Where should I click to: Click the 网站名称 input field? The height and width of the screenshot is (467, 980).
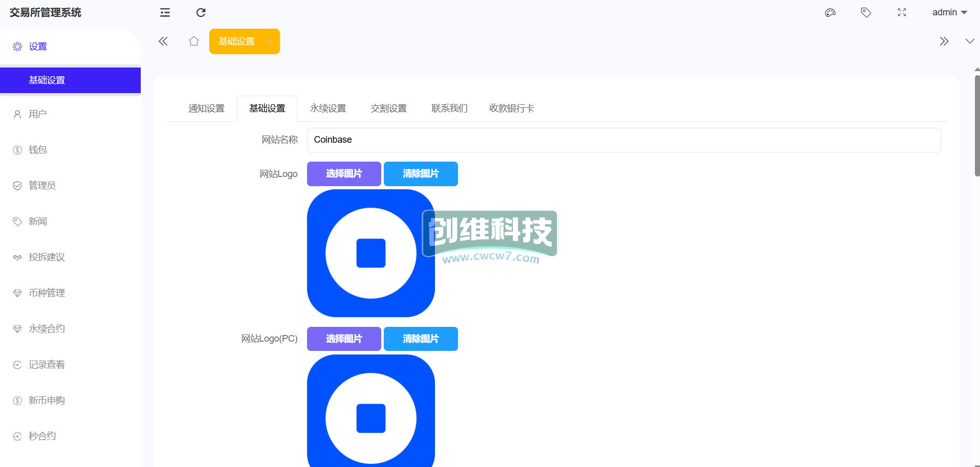tap(623, 140)
